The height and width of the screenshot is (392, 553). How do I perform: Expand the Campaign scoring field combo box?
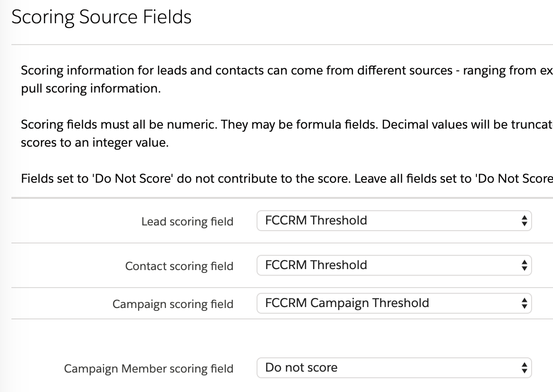pos(394,303)
